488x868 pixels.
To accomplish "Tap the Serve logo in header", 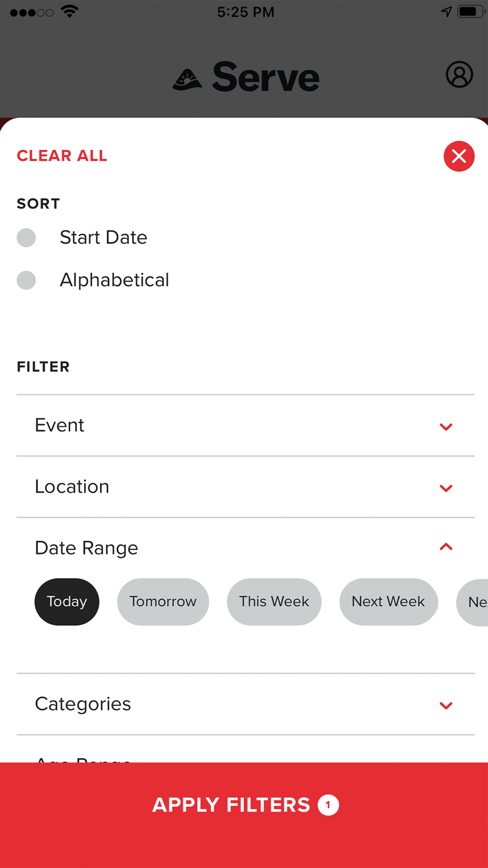I will coord(246,77).
